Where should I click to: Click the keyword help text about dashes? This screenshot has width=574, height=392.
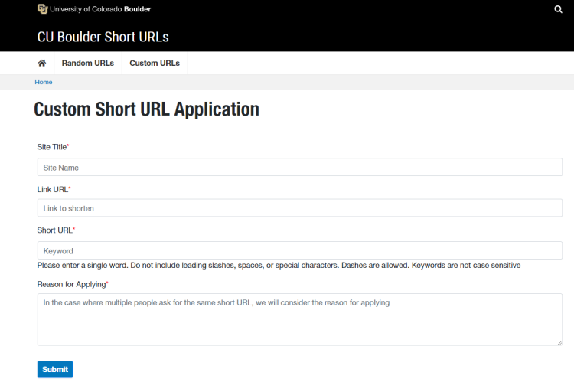pyautogui.click(x=279, y=265)
